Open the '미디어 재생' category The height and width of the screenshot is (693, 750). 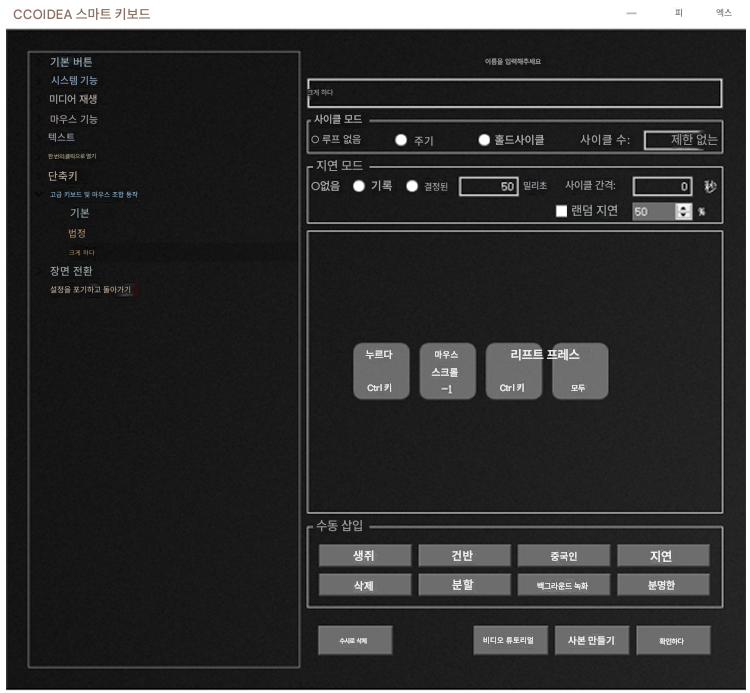(73, 99)
